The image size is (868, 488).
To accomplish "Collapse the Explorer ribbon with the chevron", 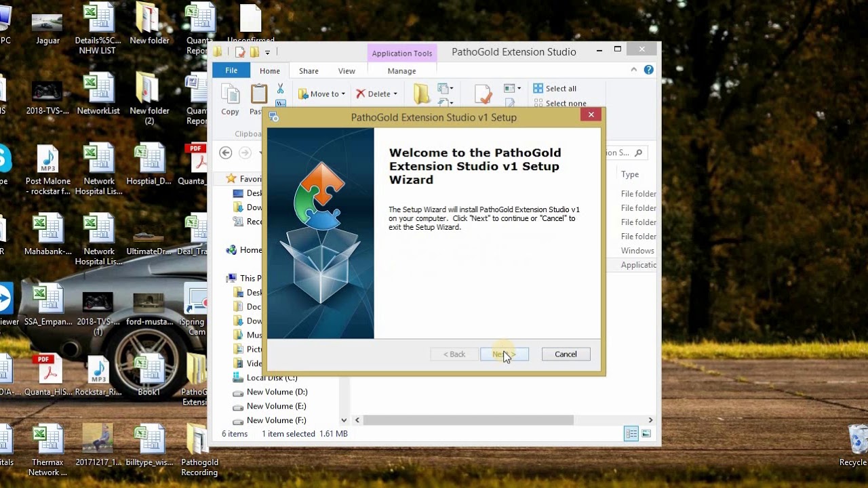I will pos(634,70).
